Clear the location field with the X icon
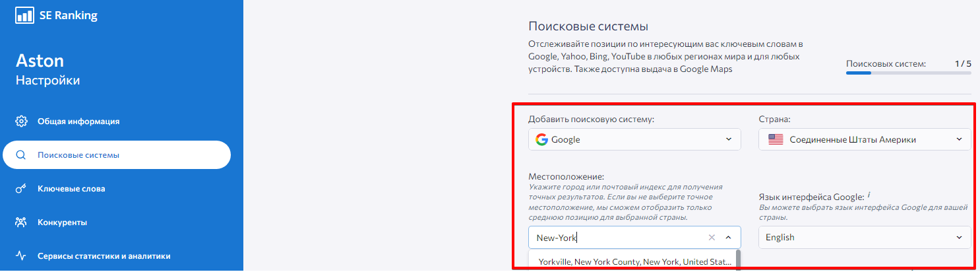 coord(712,237)
